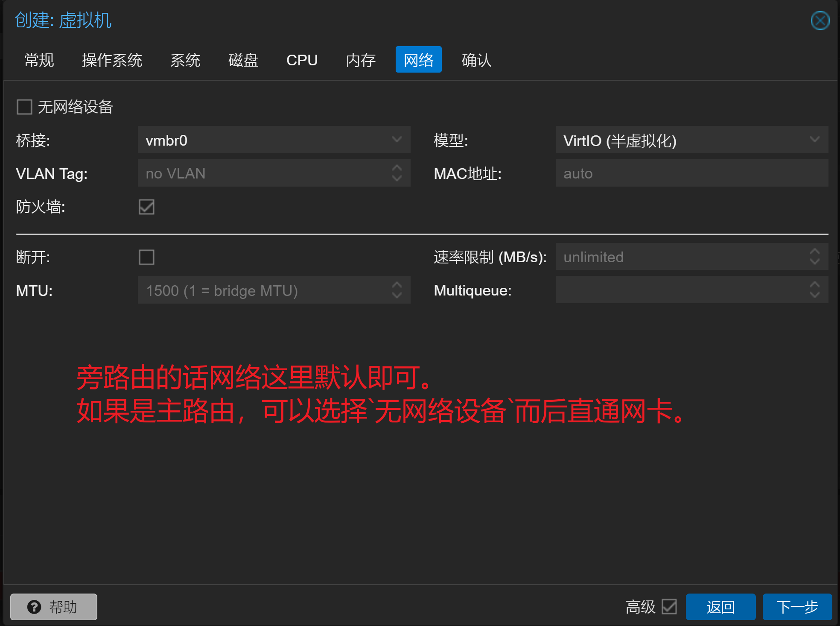Viewport: 840px width, 626px height.
Task: Uncheck the 防火墙 checkbox
Action: coord(146,207)
